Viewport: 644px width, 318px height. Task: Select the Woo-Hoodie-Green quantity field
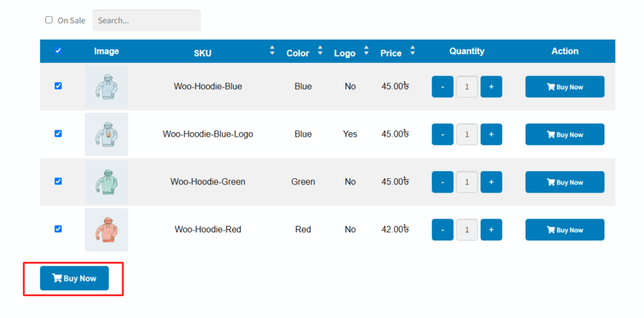(x=467, y=182)
